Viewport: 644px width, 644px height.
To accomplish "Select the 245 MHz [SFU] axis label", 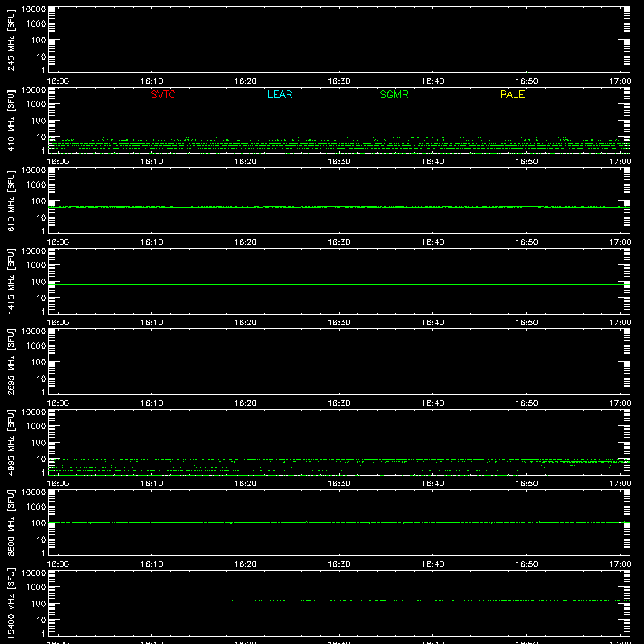I will [x=11, y=39].
